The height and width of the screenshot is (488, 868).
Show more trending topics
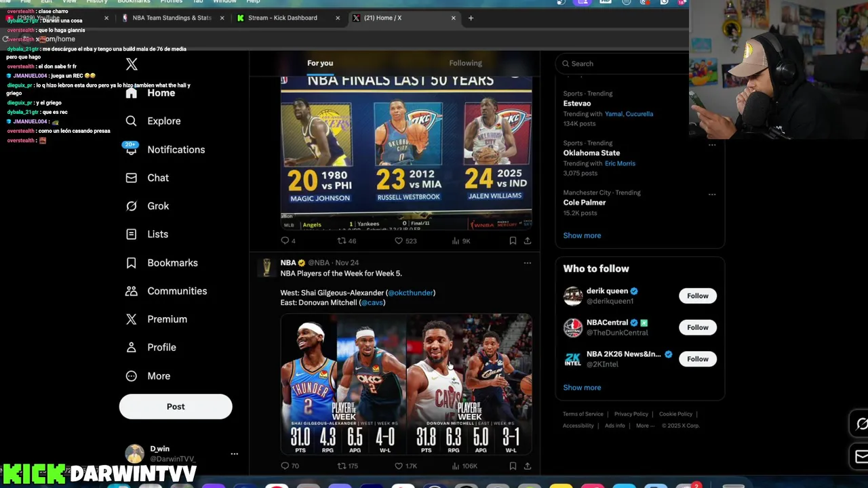click(582, 235)
